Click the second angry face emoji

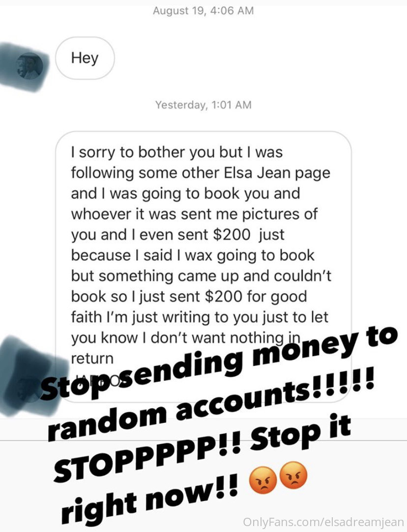point(294,476)
